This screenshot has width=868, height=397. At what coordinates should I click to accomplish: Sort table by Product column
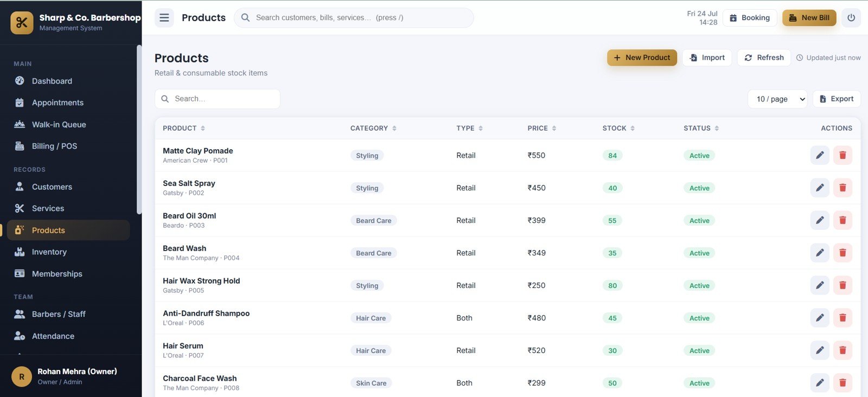pyautogui.click(x=184, y=129)
